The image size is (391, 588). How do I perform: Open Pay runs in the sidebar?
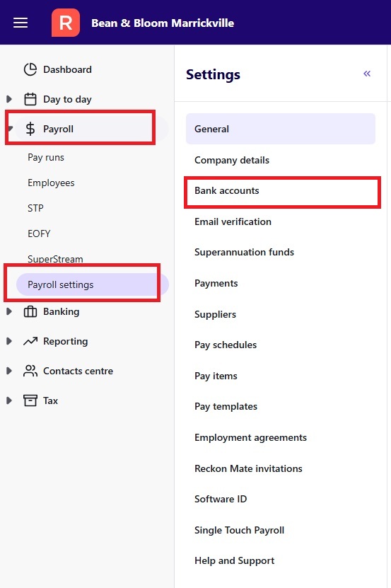[46, 158]
